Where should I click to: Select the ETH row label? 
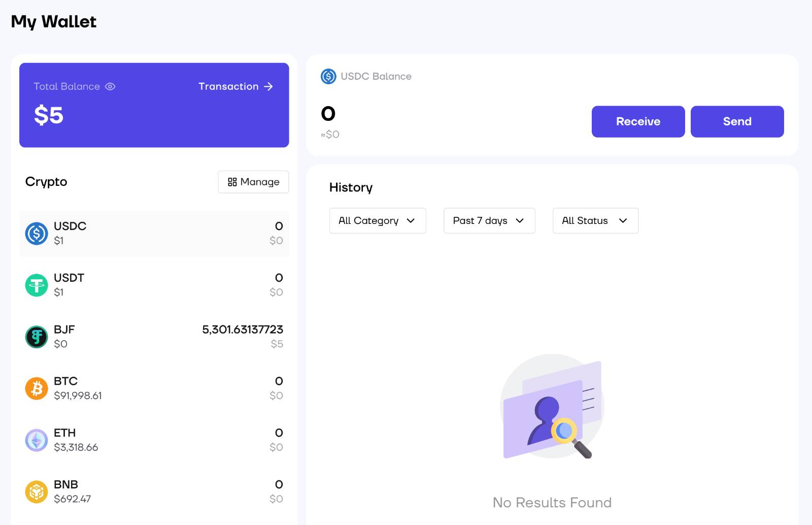click(65, 433)
